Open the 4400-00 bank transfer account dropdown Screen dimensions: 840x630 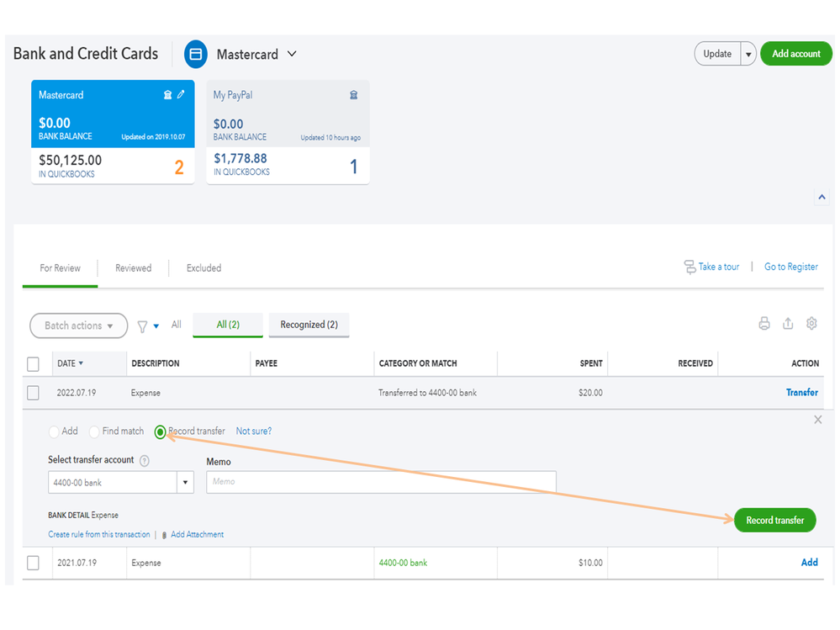tap(185, 482)
